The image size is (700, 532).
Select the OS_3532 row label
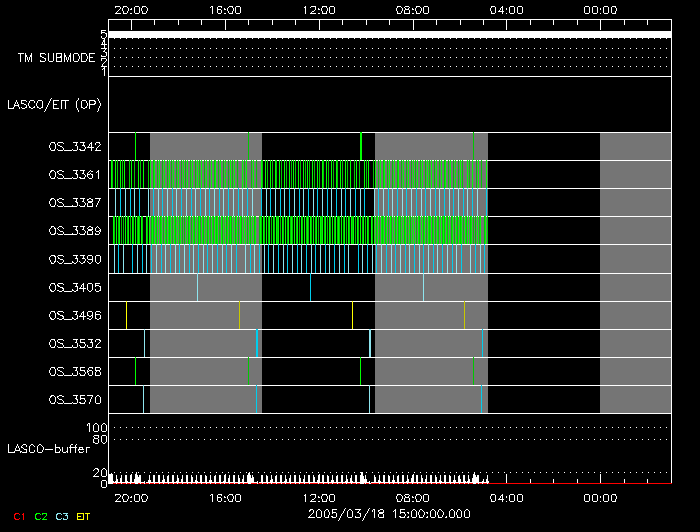75,344
